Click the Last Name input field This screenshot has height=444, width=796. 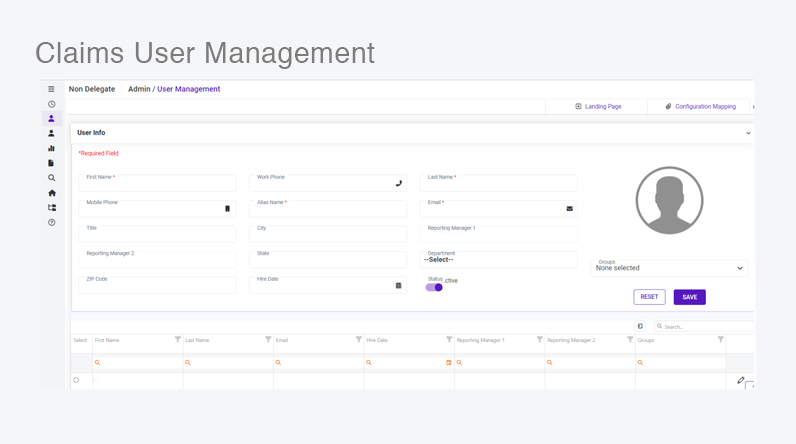coord(499,183)
